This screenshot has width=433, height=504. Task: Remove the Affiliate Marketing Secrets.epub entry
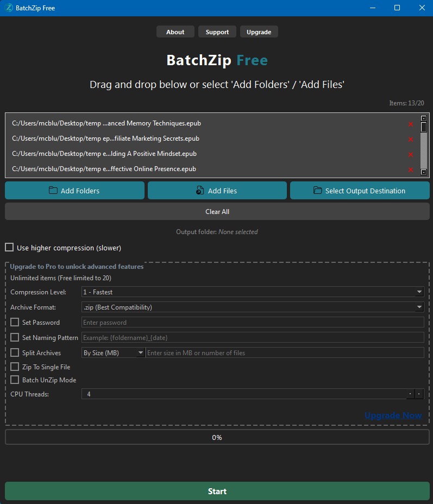click(411, 139)
